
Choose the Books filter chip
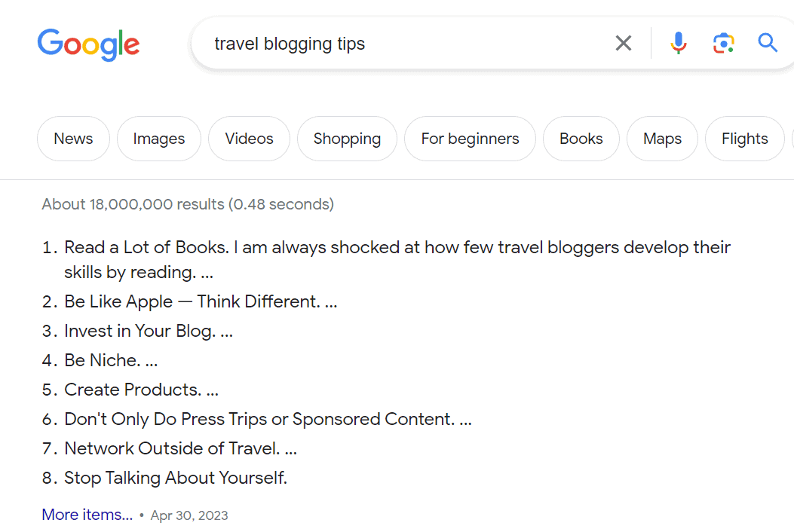pos(581,139)
